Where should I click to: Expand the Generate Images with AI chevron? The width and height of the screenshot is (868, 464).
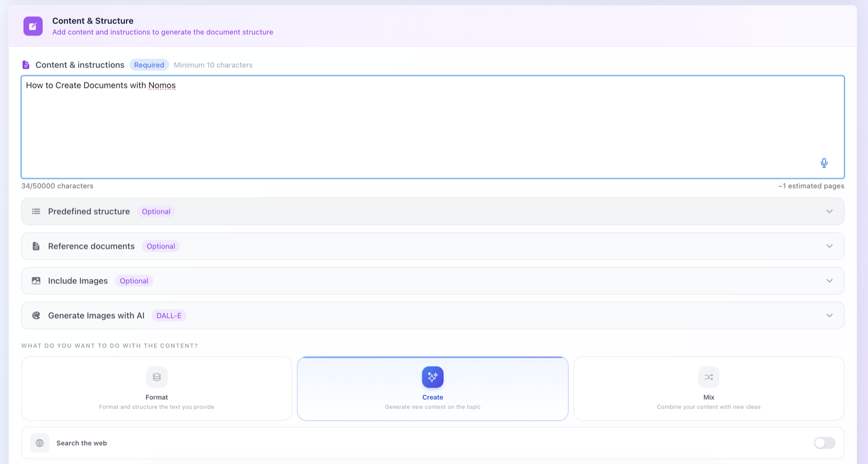point(829,315)
